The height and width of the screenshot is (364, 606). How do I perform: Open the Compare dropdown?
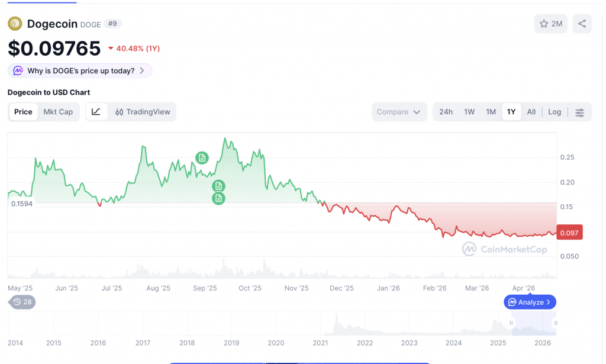[x=399, y=112]
